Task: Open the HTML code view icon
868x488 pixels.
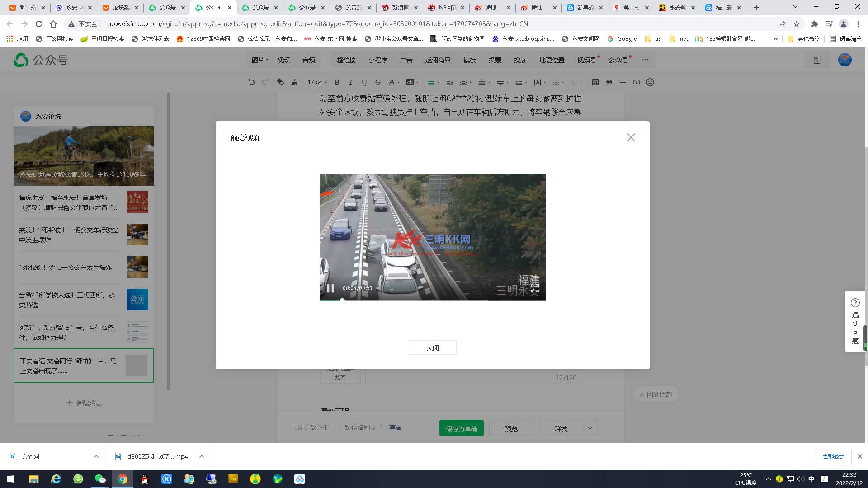Action: click(637, 82)
